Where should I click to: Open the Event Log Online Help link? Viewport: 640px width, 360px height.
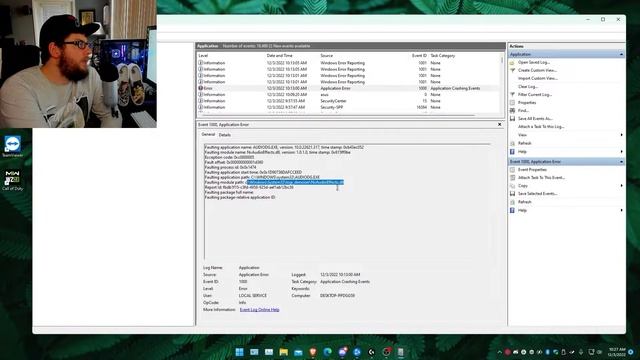coord(260,310)
